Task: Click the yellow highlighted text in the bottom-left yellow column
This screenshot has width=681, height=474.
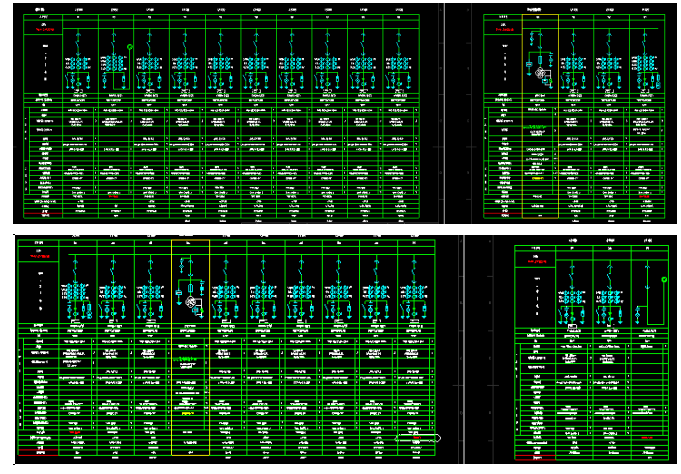Action: [x=188, y=413]
